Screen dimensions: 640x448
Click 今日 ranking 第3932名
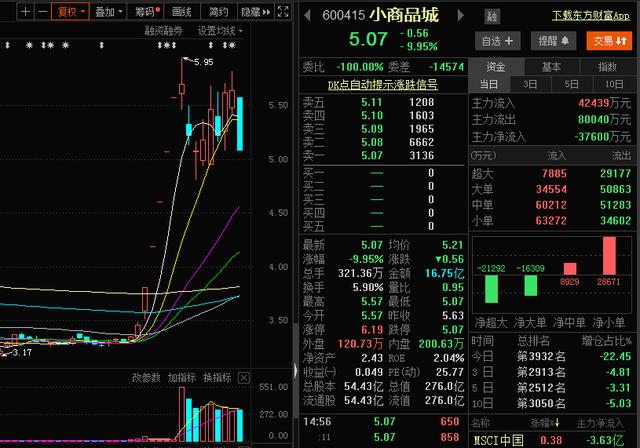tap(541, 356)
